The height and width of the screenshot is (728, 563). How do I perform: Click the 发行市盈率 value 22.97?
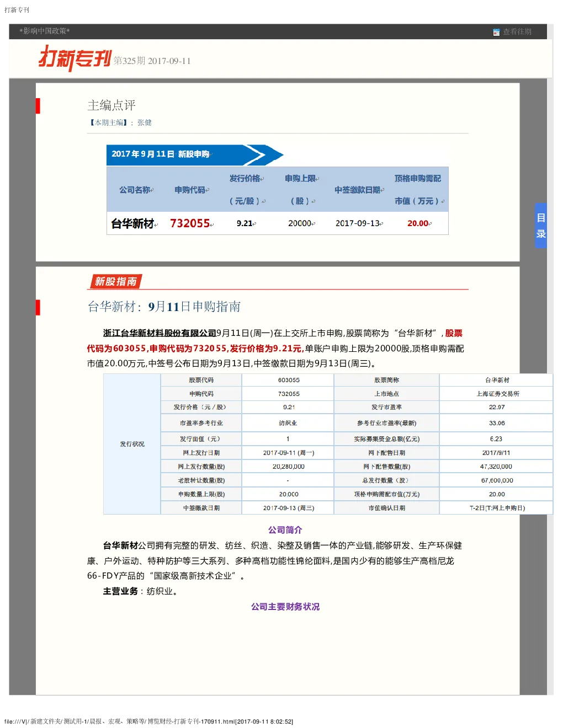497,407
